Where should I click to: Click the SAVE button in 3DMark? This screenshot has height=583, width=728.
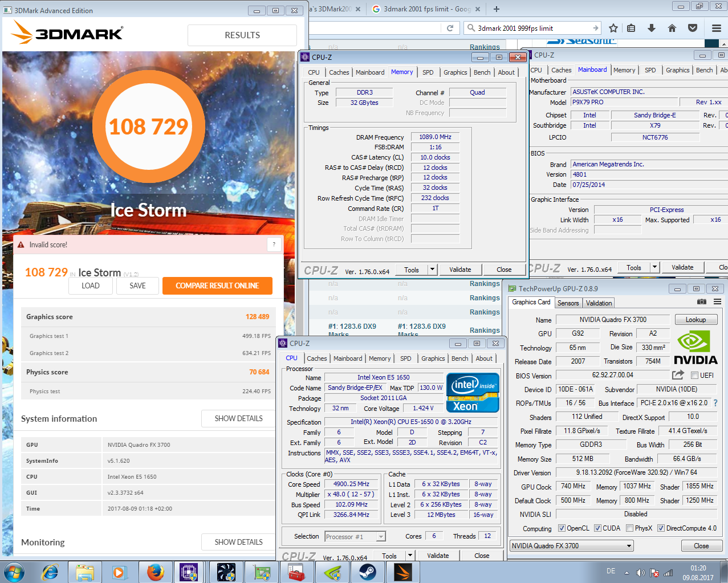[x=137, y=286]
